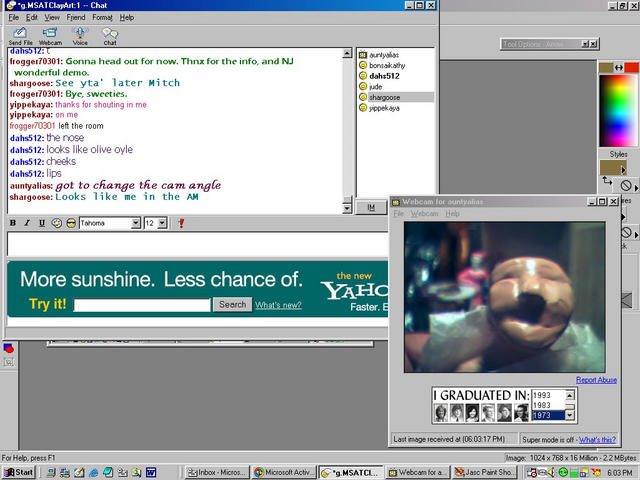Image resolution: width=640 pixels, height=480 pixels.
Task: Open the Help menu in webcam window
Action: [452, 214]
